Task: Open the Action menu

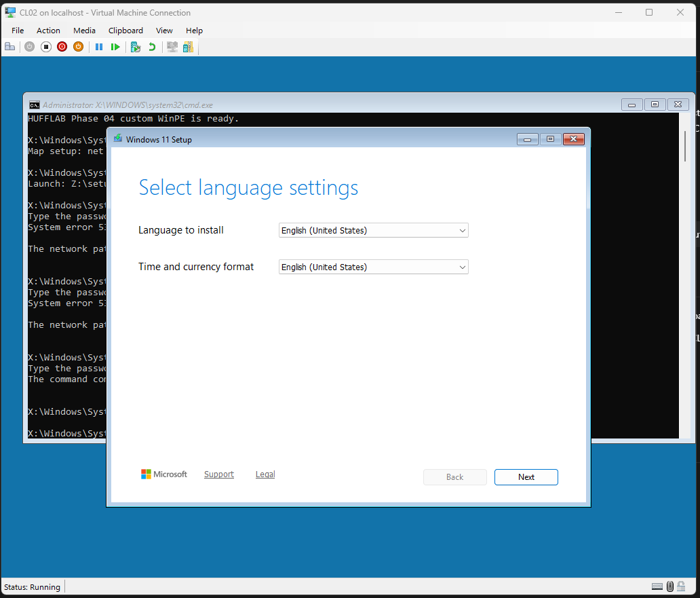Action: click(x=48, y=31)
